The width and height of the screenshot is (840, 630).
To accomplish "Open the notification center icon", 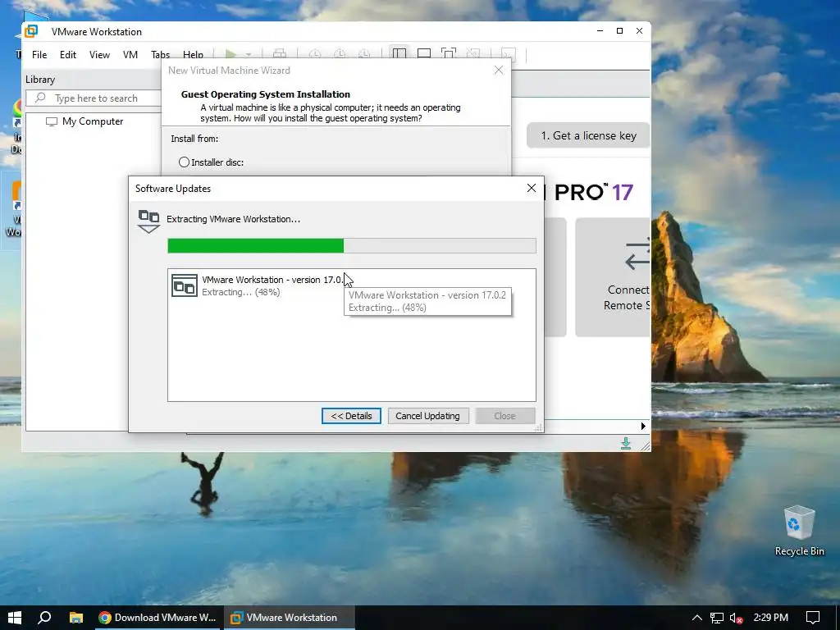I will click(813, 618).
